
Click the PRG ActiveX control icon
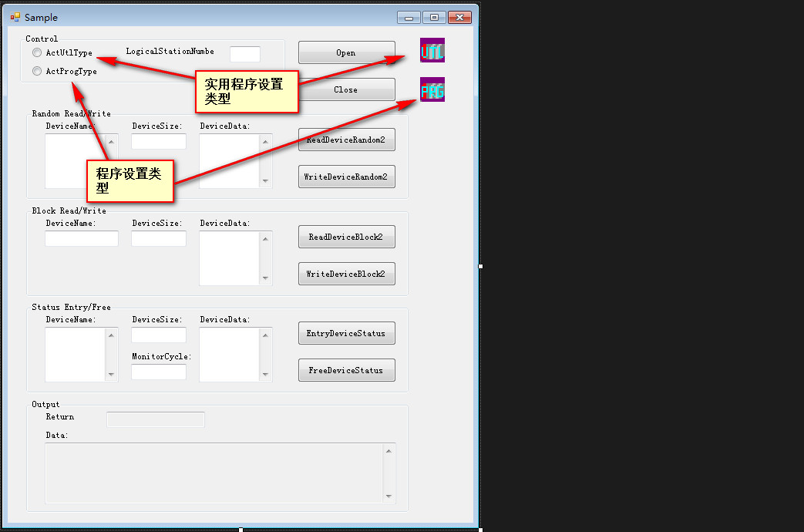pyautogui.click(x=432, y=89)
